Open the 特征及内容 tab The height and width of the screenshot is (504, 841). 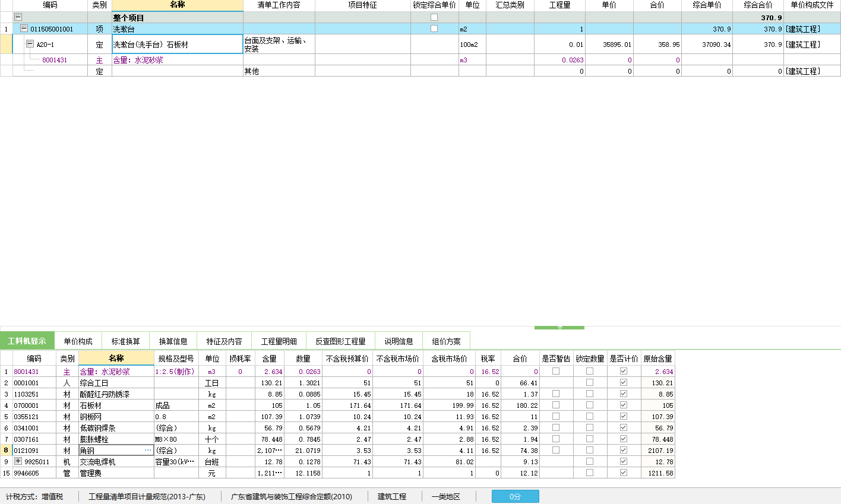tap(225, 341)
